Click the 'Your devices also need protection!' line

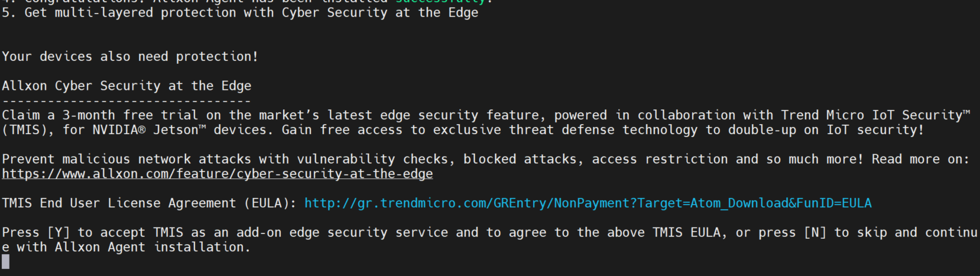pyautogui.click(x=130, y=57)
